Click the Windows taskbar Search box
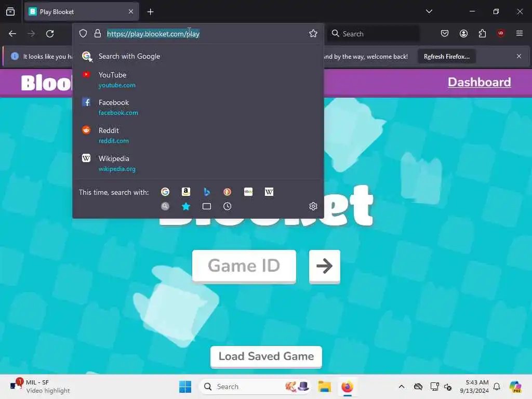The height and width of the screenshot is (399, 532). click(x=255, y=387)
